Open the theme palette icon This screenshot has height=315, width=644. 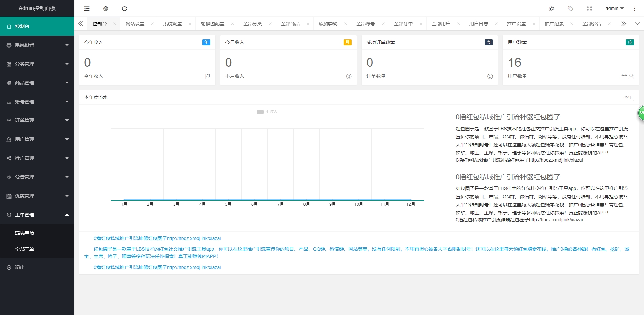point(551,9)
